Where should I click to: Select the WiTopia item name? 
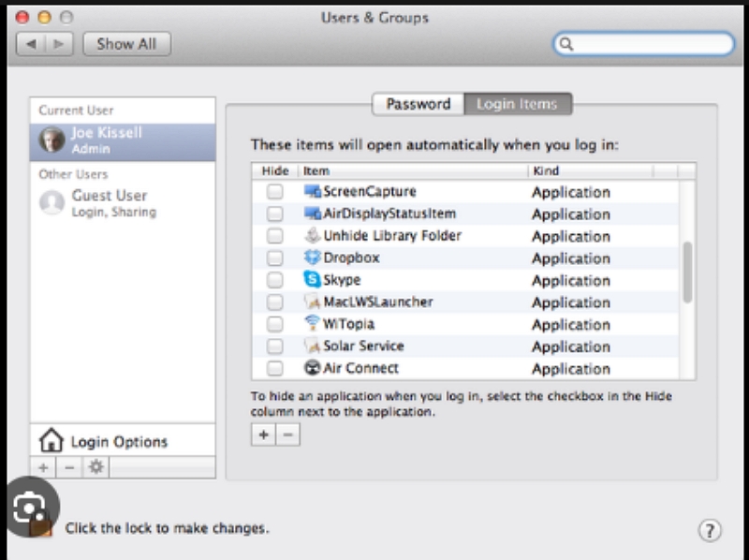point(348,324)
